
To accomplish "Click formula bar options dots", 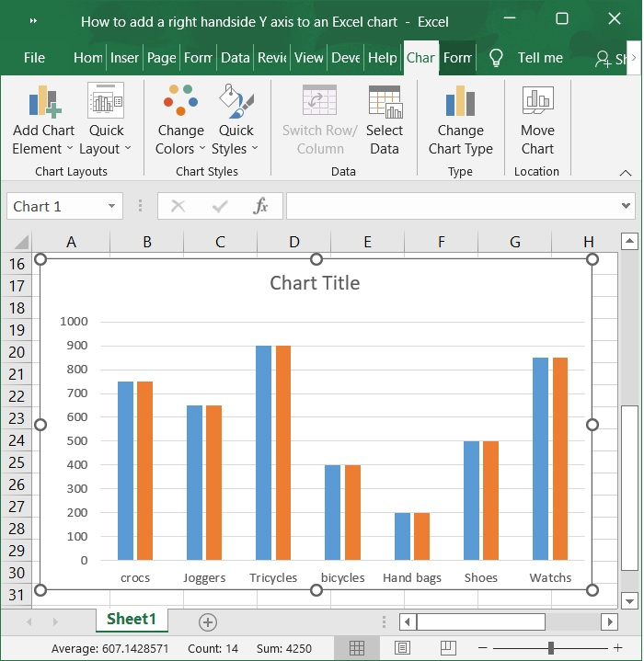I will click(x=140, y=206).
